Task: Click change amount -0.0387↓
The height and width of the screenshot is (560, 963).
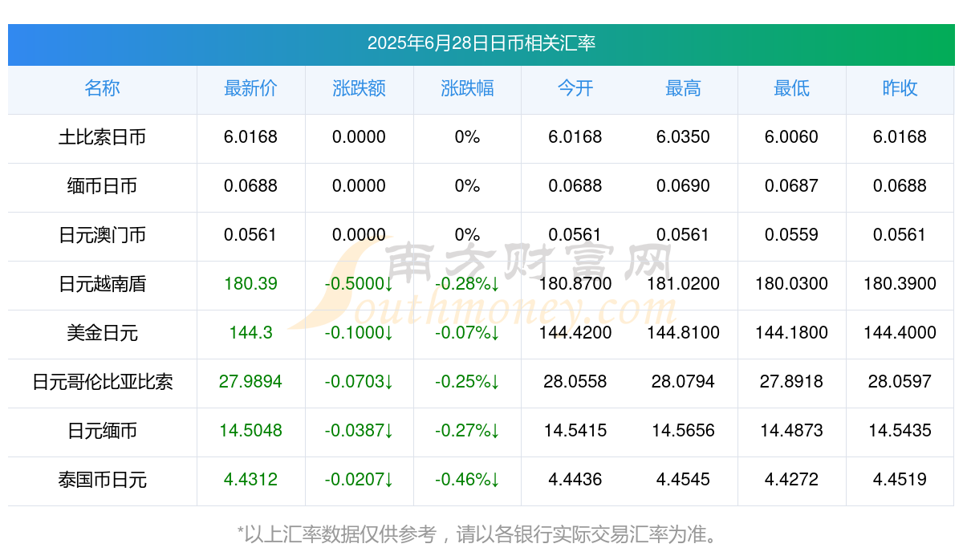Action: [x=359, y=431]
